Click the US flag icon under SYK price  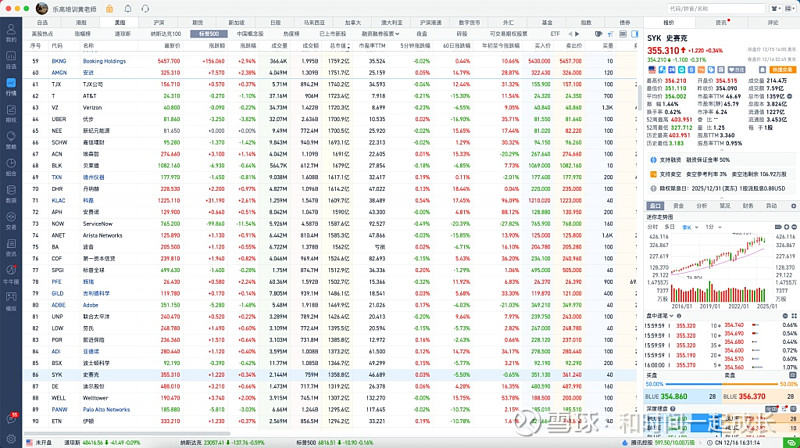click(652, 69)
